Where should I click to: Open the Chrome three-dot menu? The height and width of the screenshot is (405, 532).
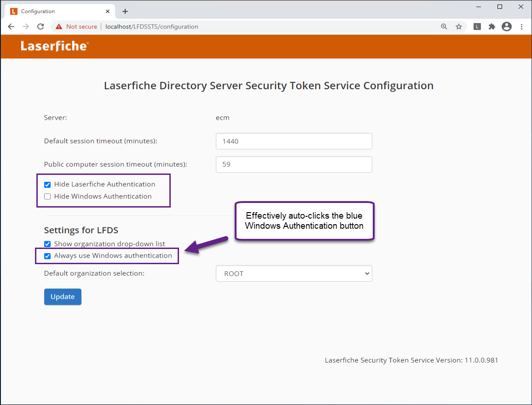(x=521, y=26)
